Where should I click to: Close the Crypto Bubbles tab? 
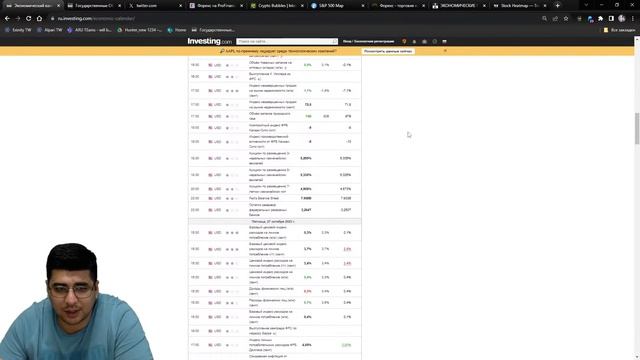click(x=302, y=6)
